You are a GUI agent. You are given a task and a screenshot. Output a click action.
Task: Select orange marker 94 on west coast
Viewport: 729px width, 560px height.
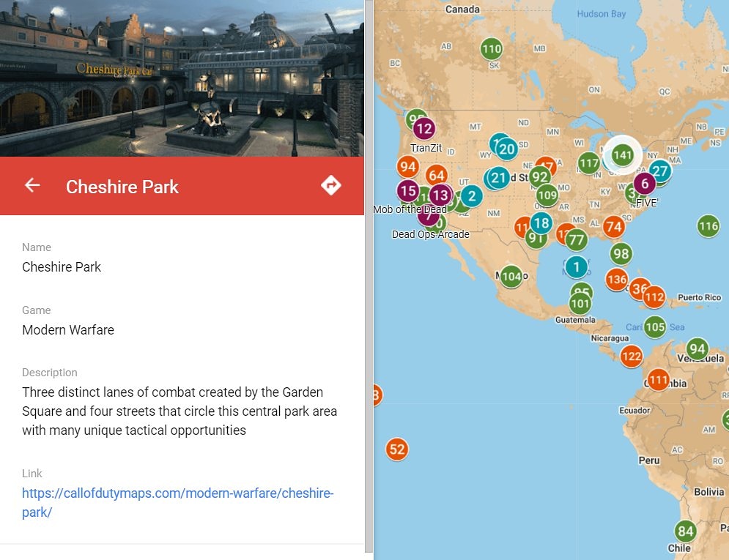[x=408, y=167]
